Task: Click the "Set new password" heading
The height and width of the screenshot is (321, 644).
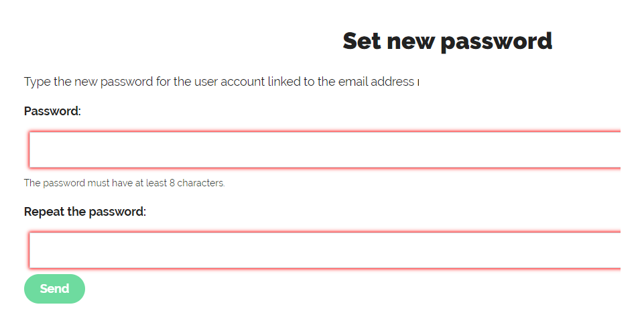Action: 447,41
